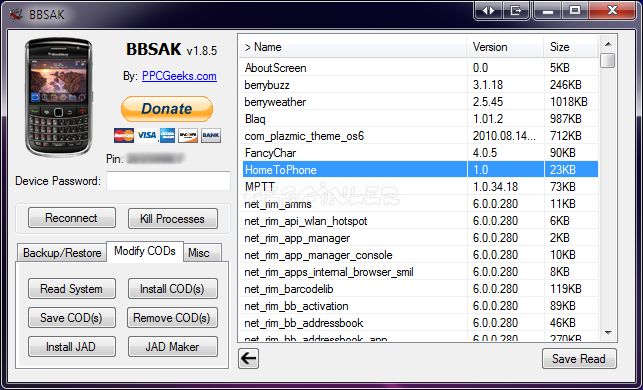Screen dimensions: 643x390
Task: Click the Read System button
Action: tap(72, 289)
